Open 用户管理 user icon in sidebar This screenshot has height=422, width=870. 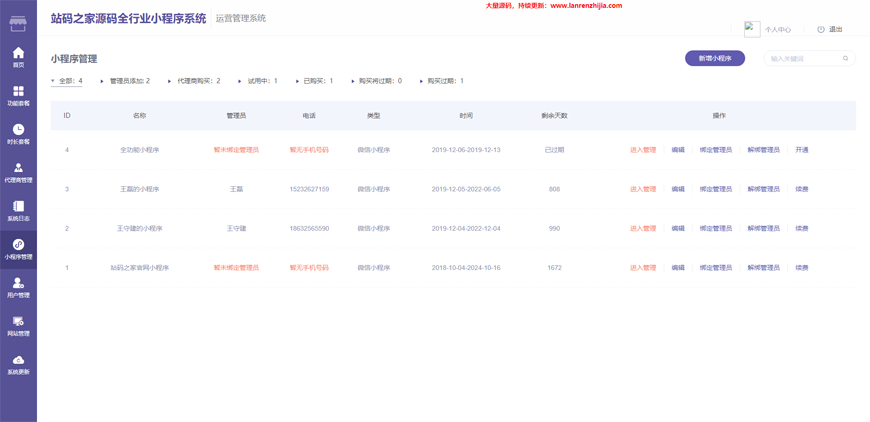(x=18, y=283)
